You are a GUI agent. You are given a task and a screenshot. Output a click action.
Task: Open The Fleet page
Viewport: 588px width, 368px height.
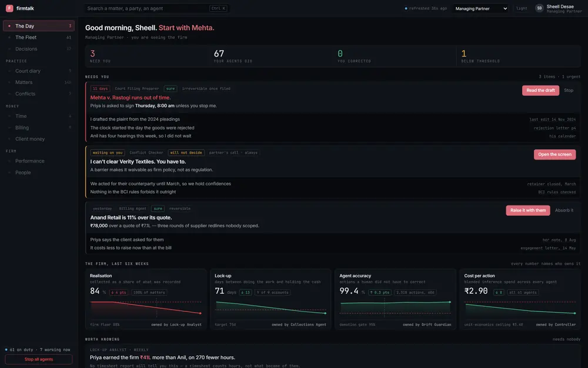[39, 37]
